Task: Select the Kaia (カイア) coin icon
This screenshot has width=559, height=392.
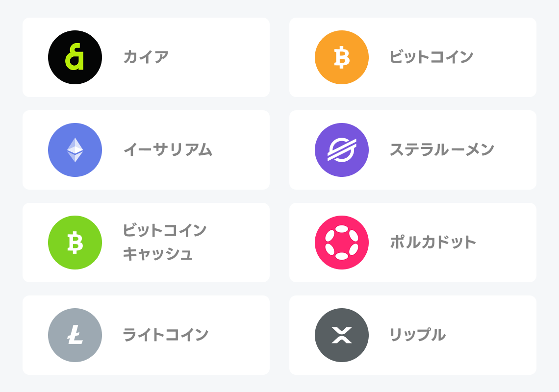Action: click(x=75, y=57)
